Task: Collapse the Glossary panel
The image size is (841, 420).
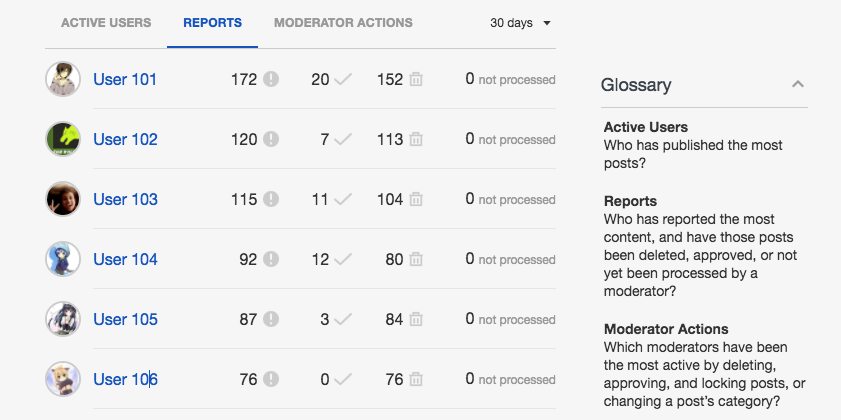Action: [x=797, y=85]
